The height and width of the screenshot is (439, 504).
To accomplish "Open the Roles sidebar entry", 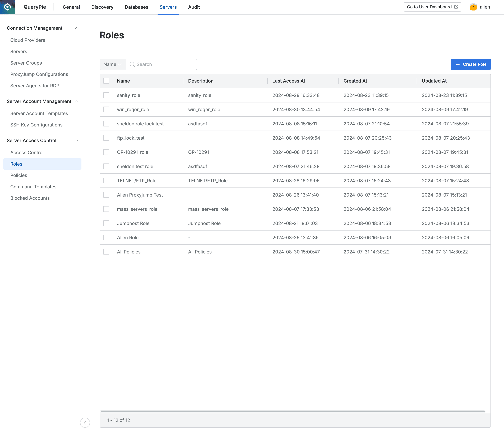I will pos(16,164).
